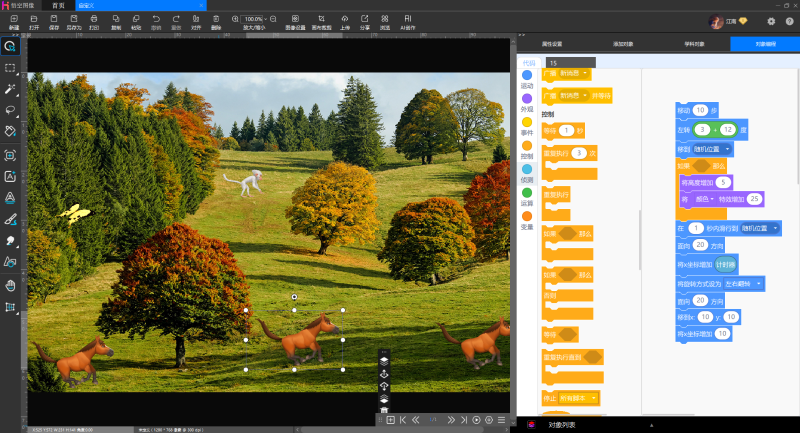
Task: Click the undo arrow in the toolbar
Action: 156,20
